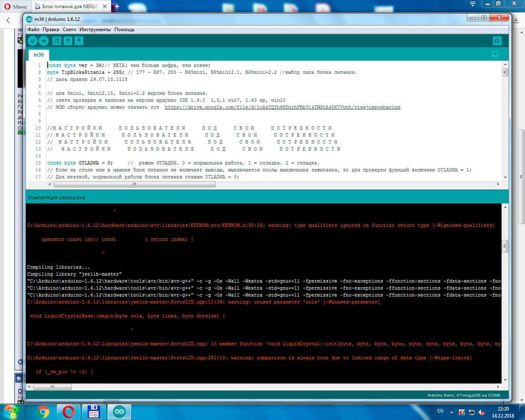Click the Verify sketch checkmark button
The image size is (525, 420).
point(33,41)
